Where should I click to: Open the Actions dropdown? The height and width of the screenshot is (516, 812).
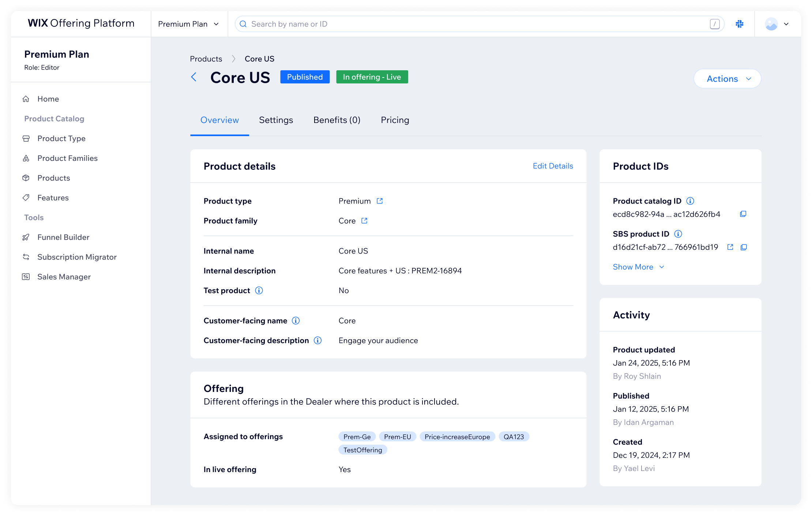(727, 79)
